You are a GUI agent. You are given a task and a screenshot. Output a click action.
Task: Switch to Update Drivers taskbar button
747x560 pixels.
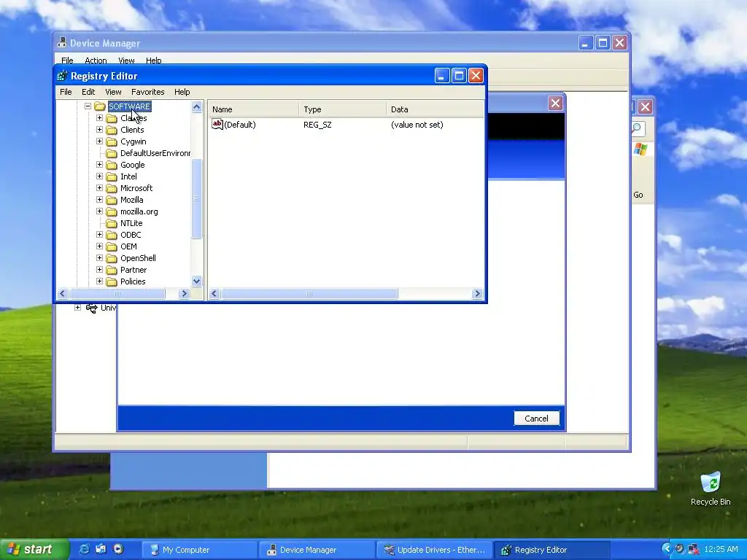(434, 550)
